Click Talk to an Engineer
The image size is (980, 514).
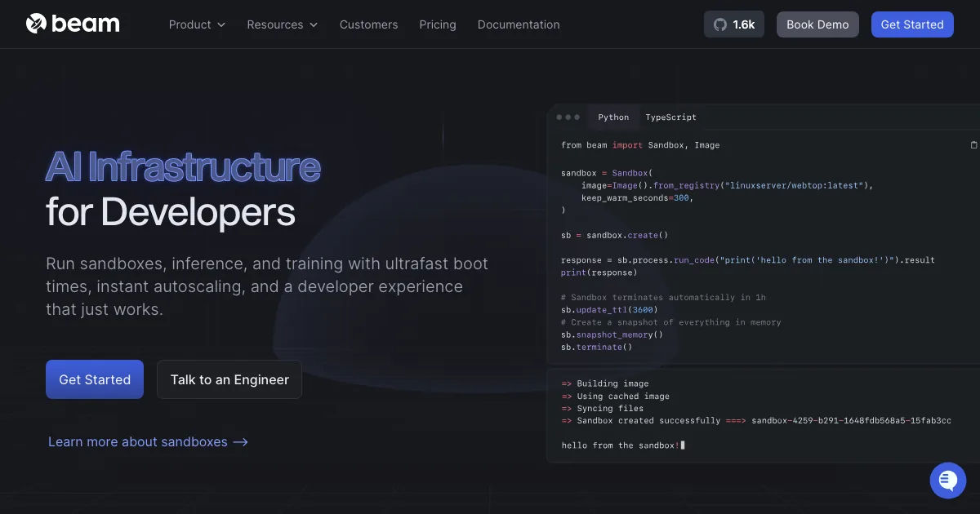229,379
